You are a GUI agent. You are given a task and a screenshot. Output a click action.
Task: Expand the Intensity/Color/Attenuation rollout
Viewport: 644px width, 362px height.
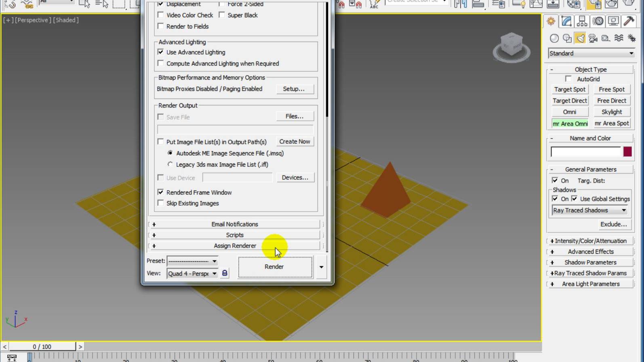click(590, 241)
